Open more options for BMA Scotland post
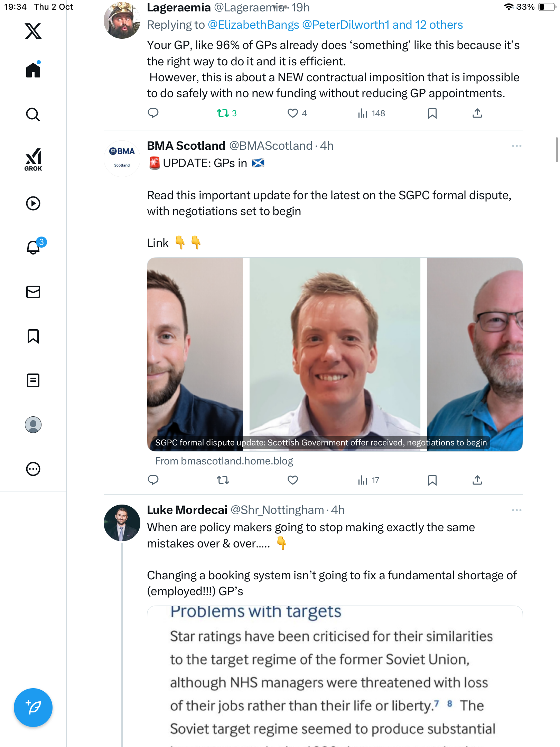 click(516, 146)
